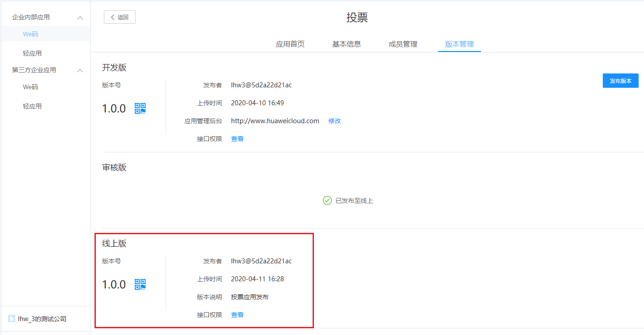
Task: Click the http://www.huaweicloud.com address text
Action: pyautogui.click(x=275, y=121)
